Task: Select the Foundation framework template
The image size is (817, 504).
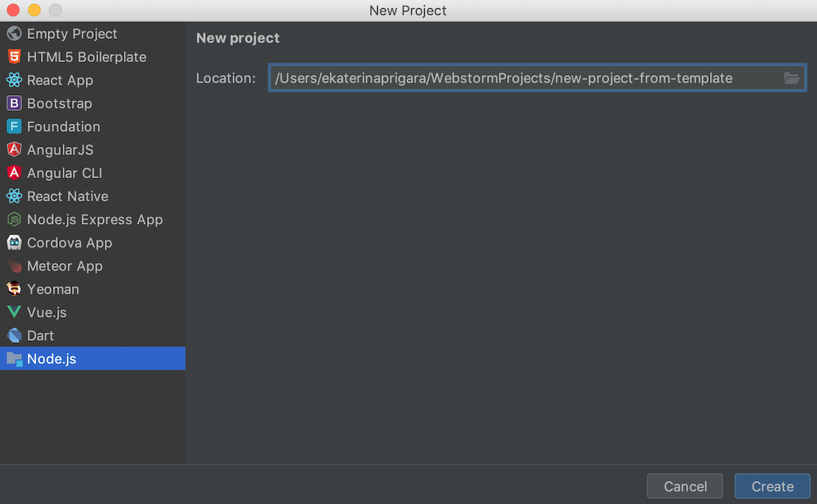Action: (63, 127)
